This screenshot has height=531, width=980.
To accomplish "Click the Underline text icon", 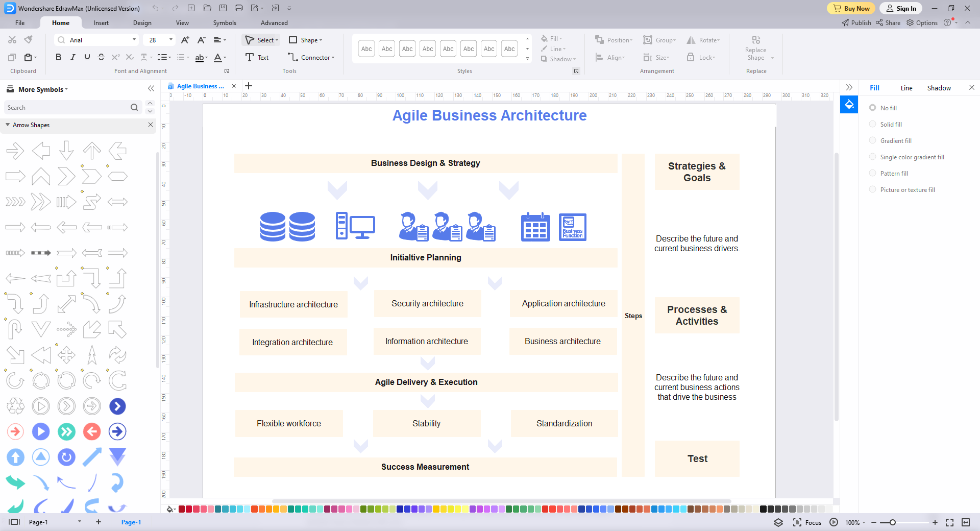I will pos(87,57).
